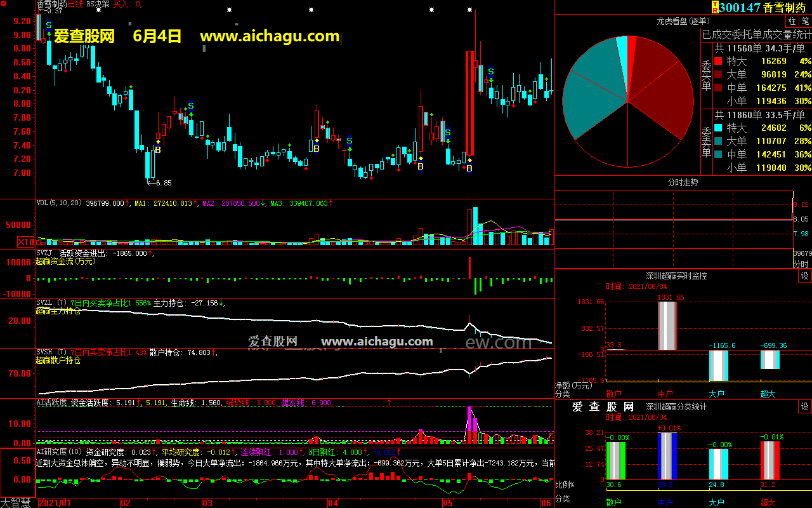Click the 中单 164275 41% buy row
Screen dimensions: 812x508
[x=763, y=88]
